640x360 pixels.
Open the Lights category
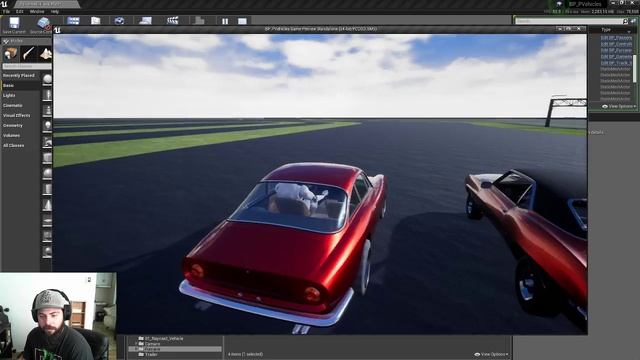[x=9, y=96]
